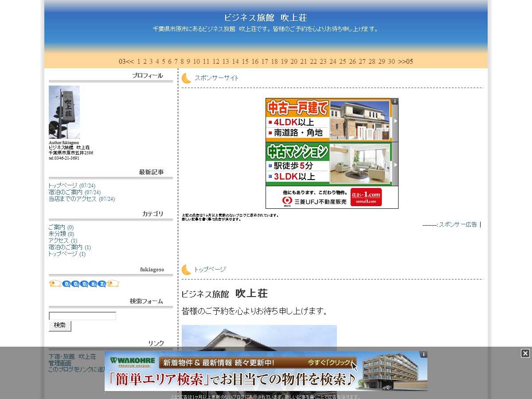Click the 検索フォーム sidebar heading

147,301
